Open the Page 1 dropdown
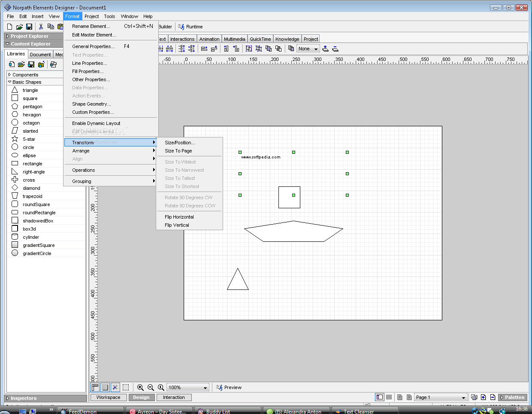532x414 pixels. pos(441,397)
